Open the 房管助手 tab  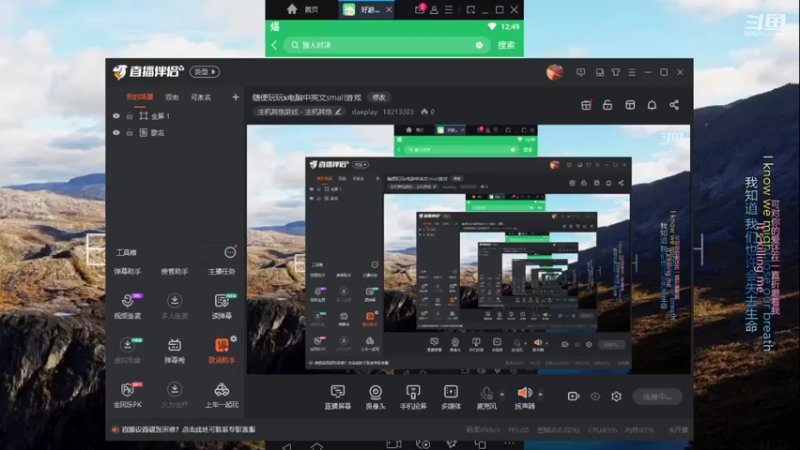coord(174,271)
